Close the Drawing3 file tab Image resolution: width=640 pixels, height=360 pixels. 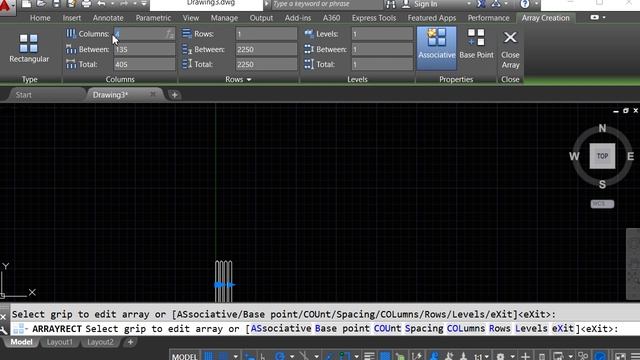(x=153, y=94)
